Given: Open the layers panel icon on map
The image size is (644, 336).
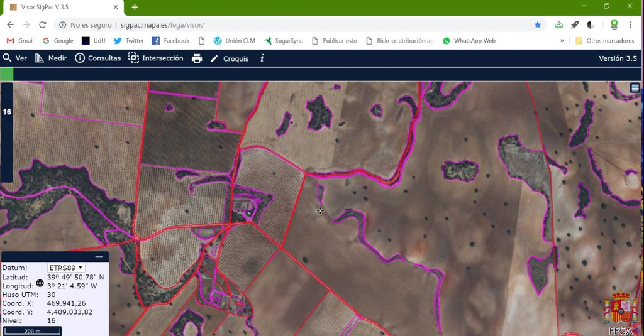Looking at the screenshot, I should pos(635,88).
